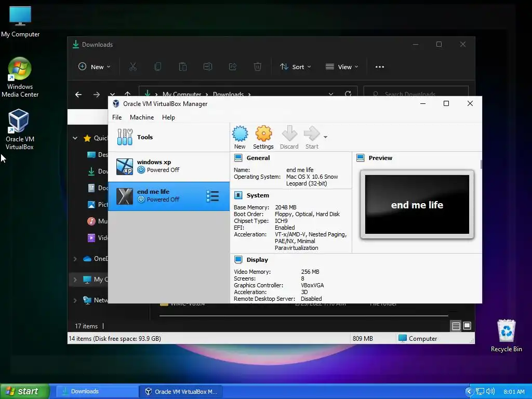Image resolution: width=532 pixels, height=399 pixels.
Task: Expand the Network tree node
Action: click(x=75, y=300)
